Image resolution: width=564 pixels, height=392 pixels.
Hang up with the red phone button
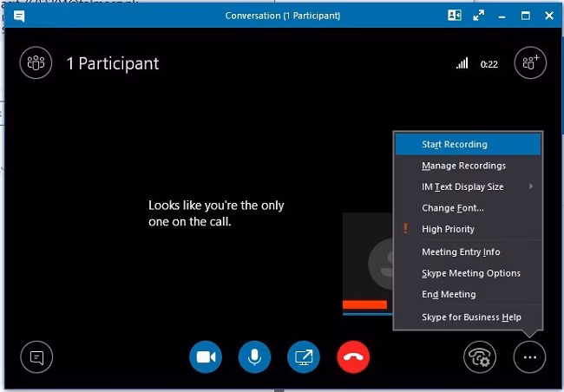click(x=353, y=356)
